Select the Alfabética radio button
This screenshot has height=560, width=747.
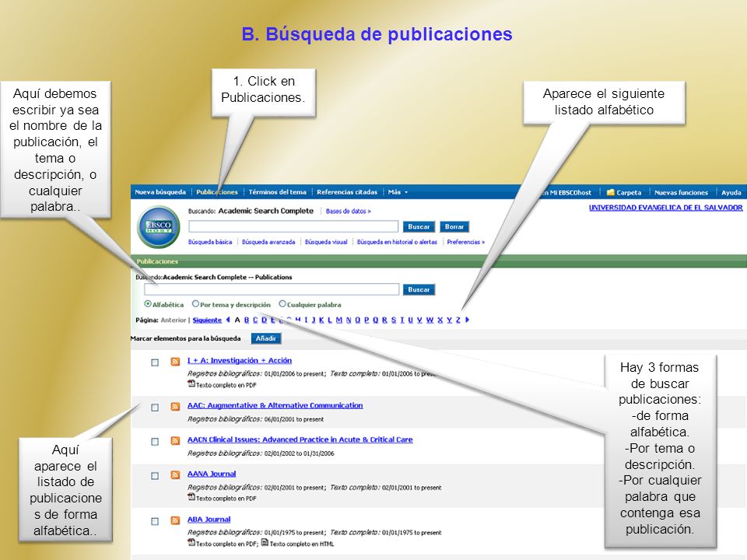[148, 304]
